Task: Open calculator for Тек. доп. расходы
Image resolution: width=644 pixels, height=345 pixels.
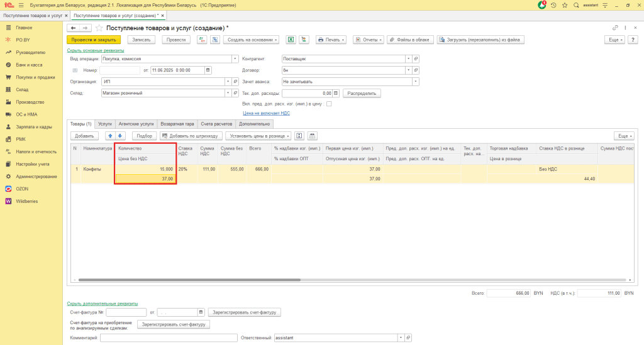Action: point(336,93)
